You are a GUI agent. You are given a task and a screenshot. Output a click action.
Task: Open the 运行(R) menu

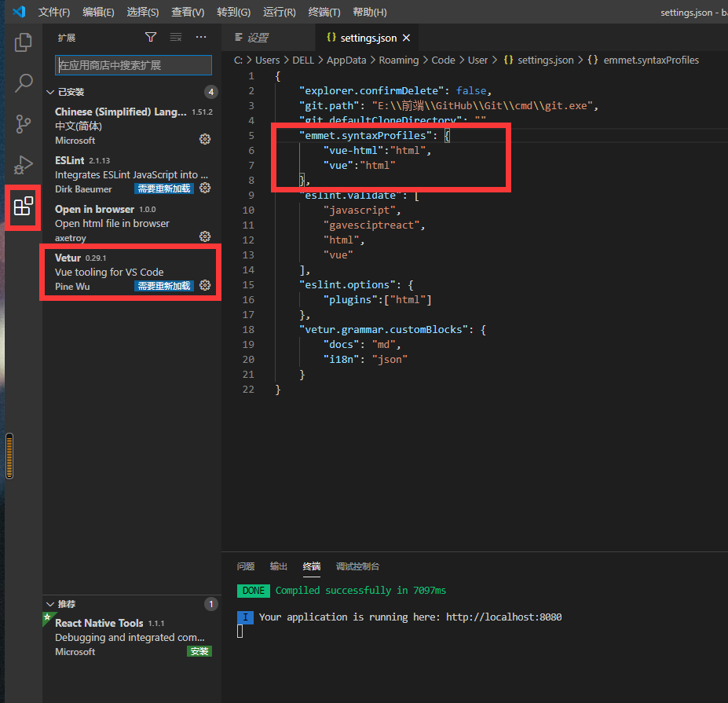pyautogui.click(x=279, y=12)
